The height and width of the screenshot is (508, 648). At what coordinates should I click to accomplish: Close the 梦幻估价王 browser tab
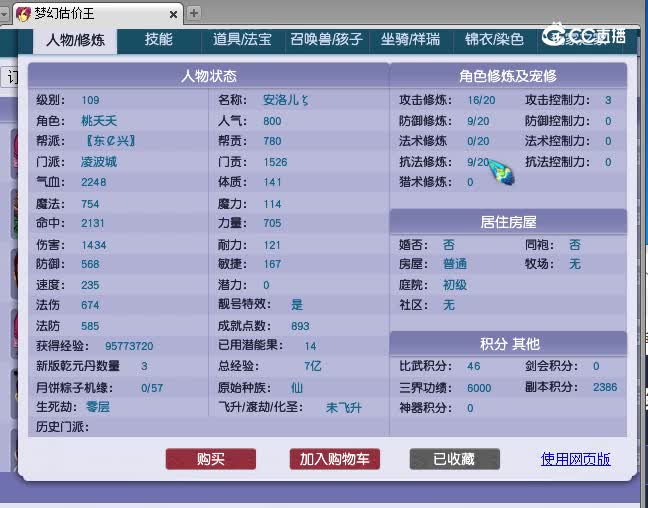[173, 14]
